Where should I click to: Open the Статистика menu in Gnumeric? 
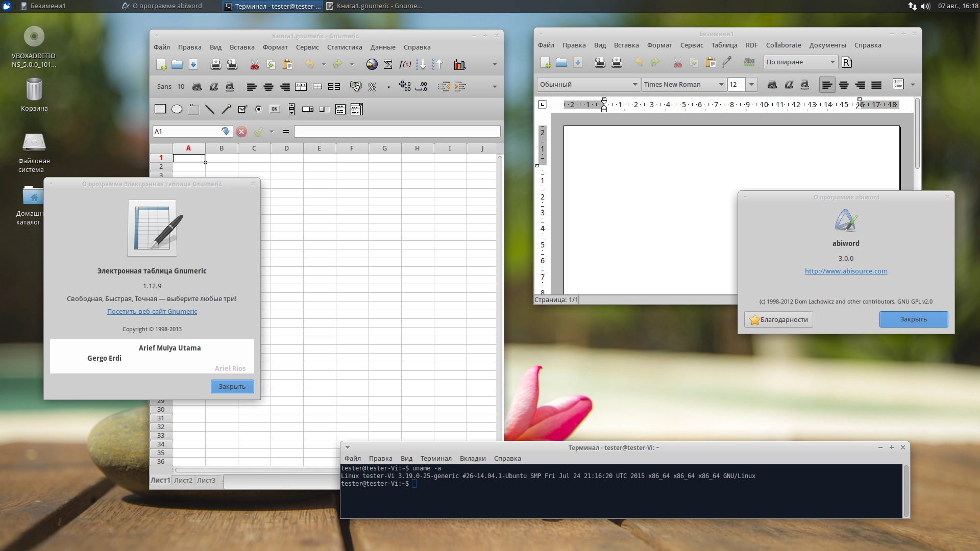(x=345, y=47)
